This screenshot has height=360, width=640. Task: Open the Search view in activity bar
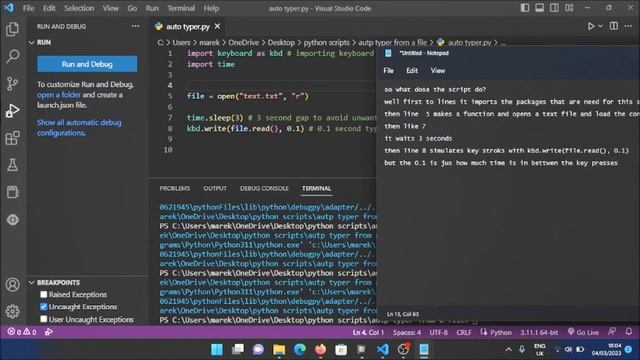(12, 56)
